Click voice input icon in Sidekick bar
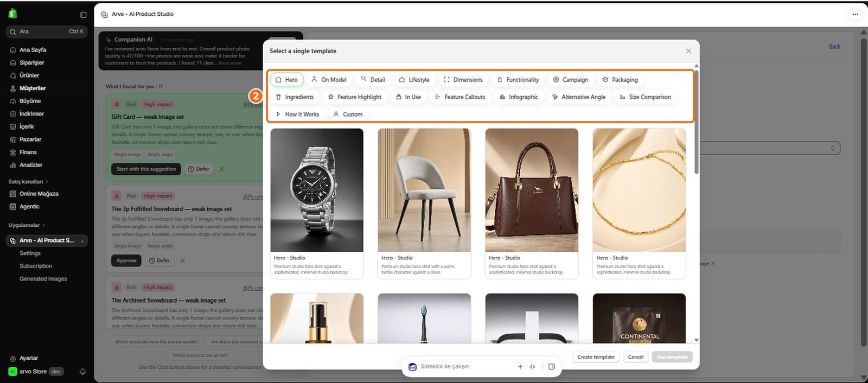Viewport: 868px width, 383px height. tap(533, 367)
